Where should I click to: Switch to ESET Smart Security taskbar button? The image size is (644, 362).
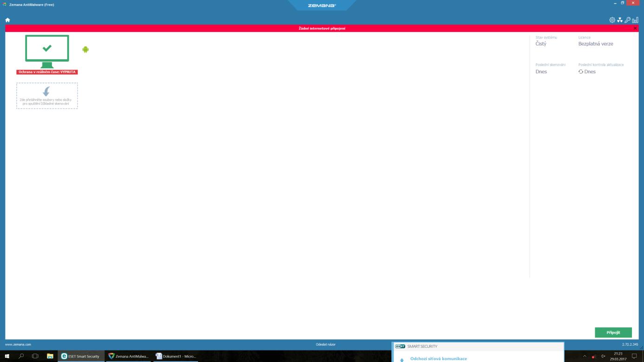81,356
